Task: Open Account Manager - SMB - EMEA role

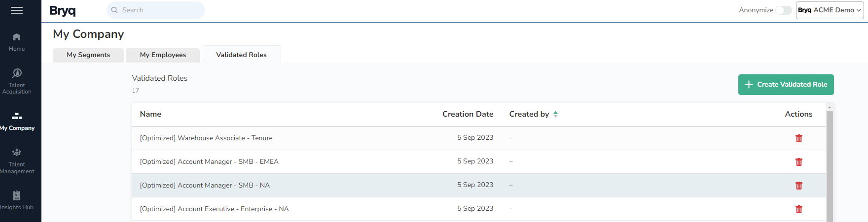Action: (209, 162)
